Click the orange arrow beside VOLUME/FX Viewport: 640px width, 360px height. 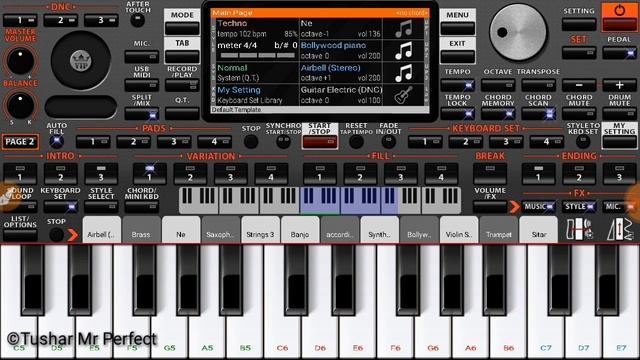(x=515, y=207)
